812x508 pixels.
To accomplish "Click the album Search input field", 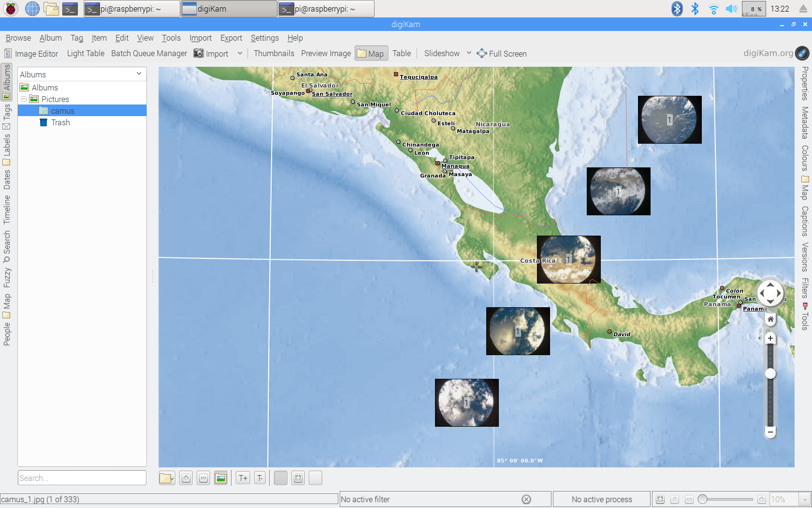I will 82,478.
